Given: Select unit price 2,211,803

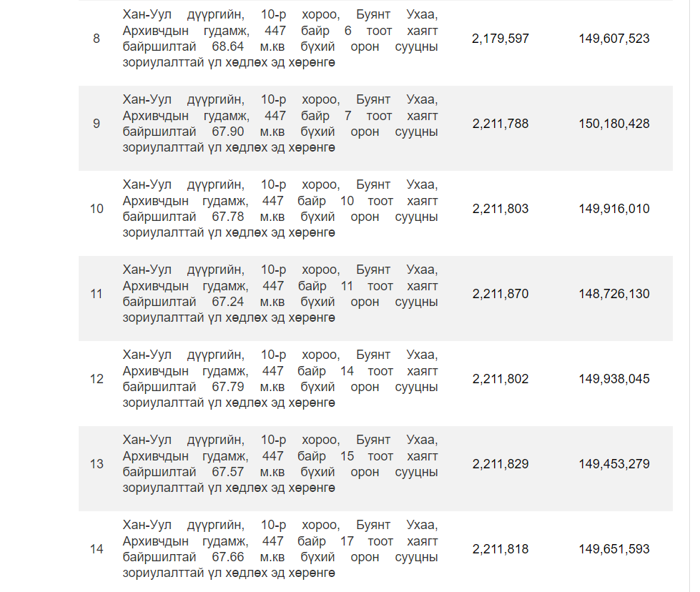Looking at the screenshot, I should click(x=501, y=209).
